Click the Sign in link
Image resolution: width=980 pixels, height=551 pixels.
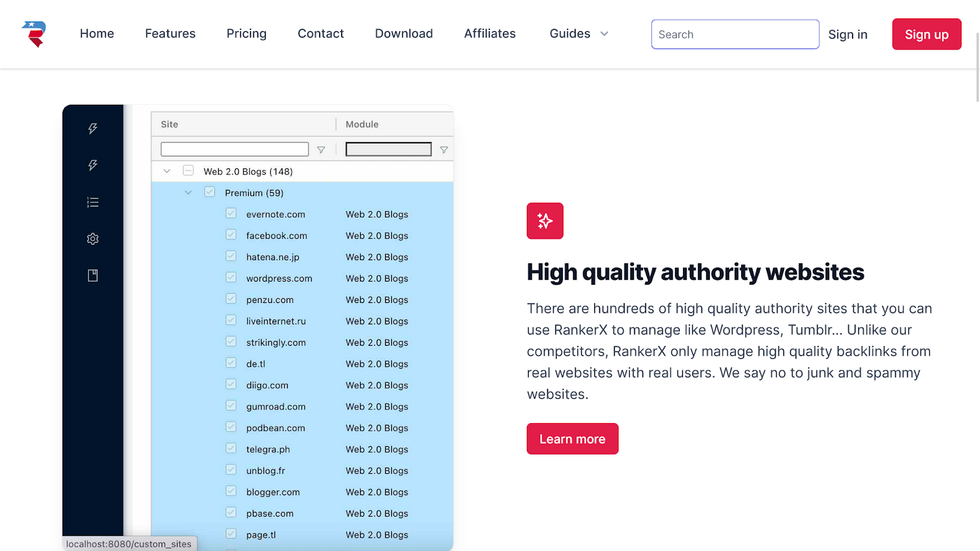[848, 35]
